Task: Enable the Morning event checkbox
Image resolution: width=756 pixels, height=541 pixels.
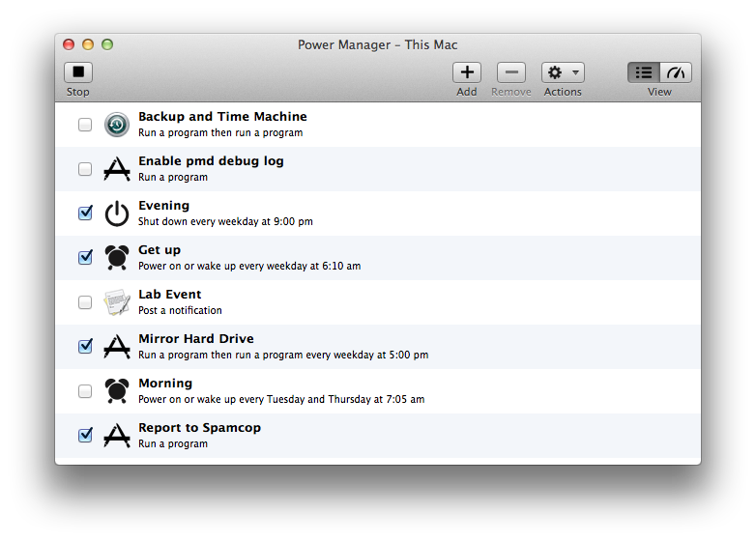Action: 85,390
